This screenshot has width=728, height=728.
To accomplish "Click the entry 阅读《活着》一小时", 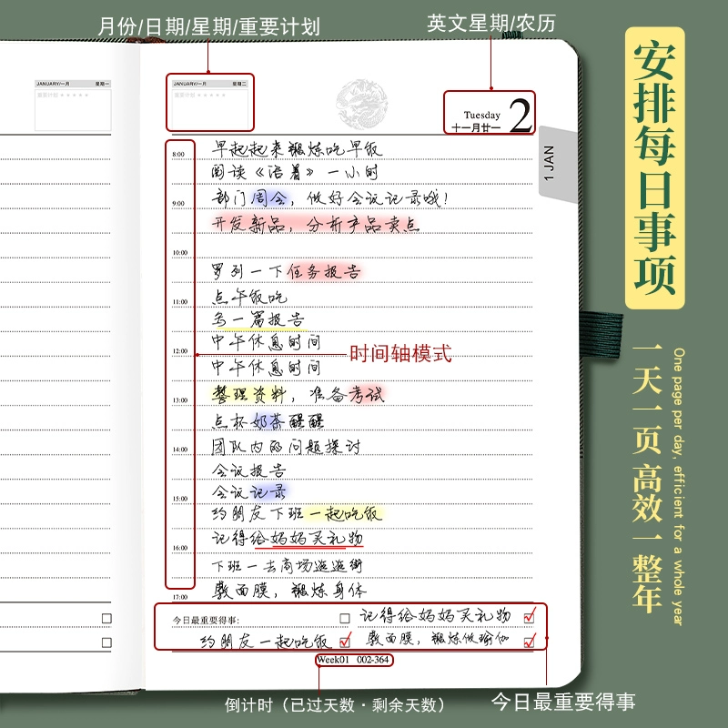I will click(295, 172).
